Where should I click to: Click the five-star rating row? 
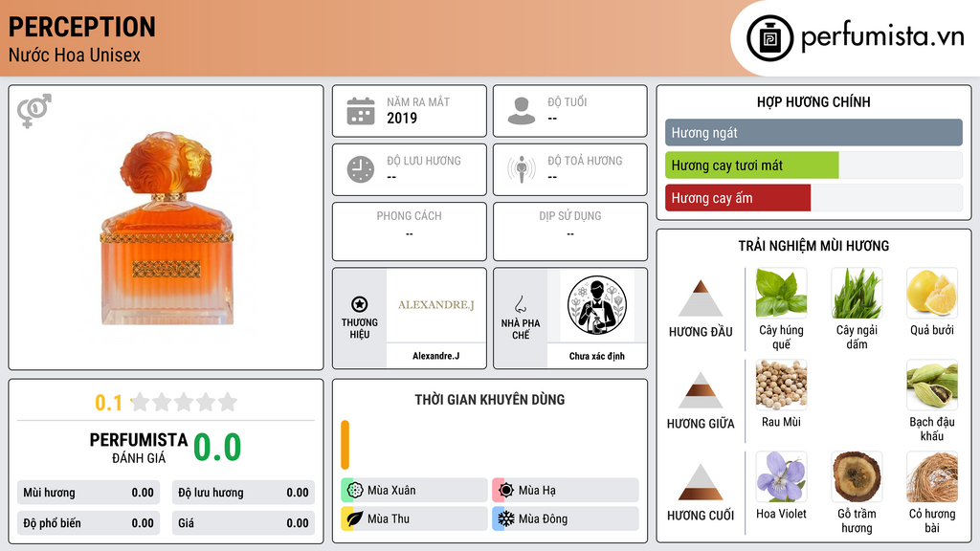[x=185, y=402]
